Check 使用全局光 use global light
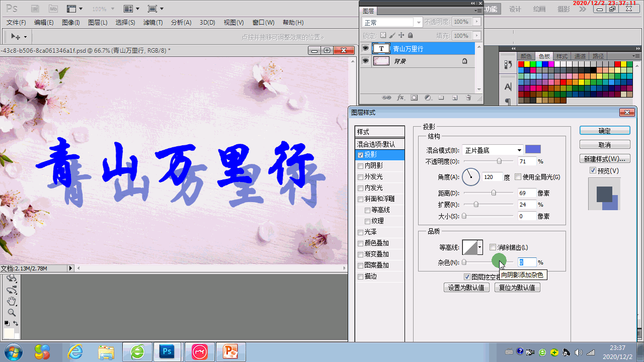 518,177
